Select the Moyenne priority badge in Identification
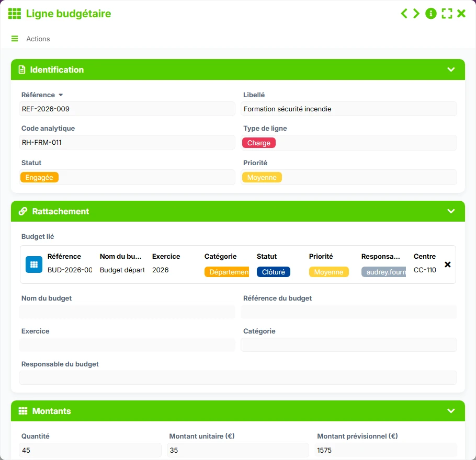476x460 pixels. (262, 178)
